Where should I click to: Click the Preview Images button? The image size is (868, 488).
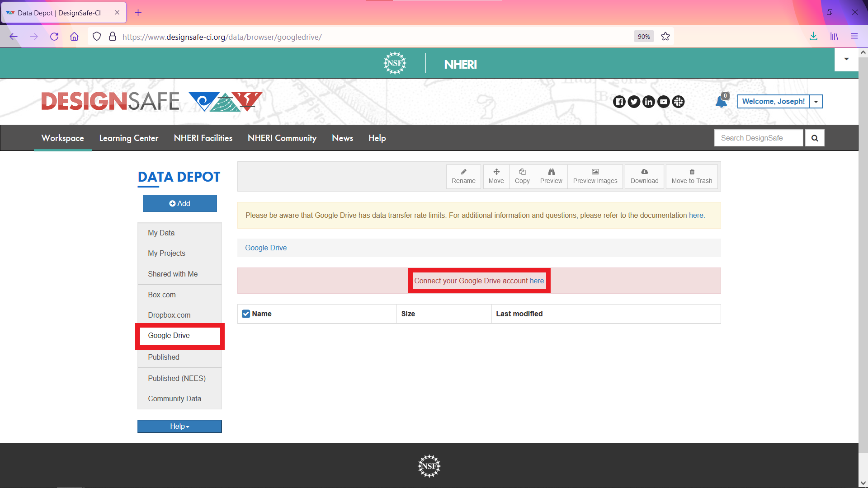click(595, 176)
